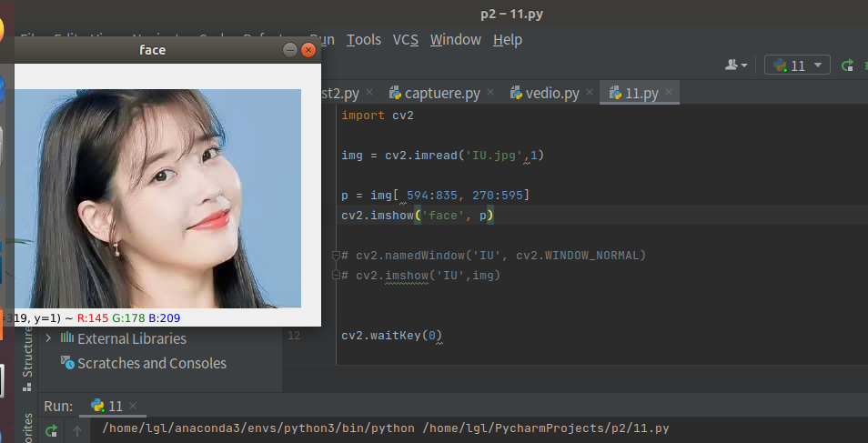Viewport: 868px width, 443px height.
Task: Select External Libraries in the project tree
Action: (x=132, y=338)
